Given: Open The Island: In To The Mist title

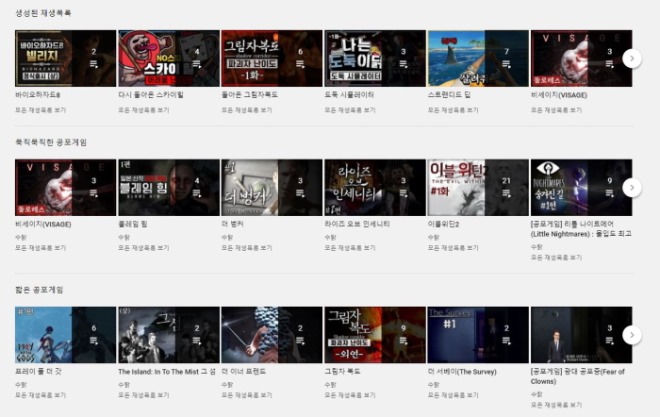Looking at the screenshot, I should (x=167, y=372).
